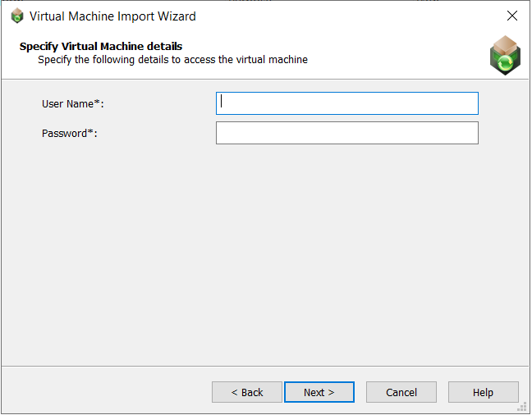Screen dimensions: 532x415
Task: Click empty white space in the header banner
Action: 394,54
